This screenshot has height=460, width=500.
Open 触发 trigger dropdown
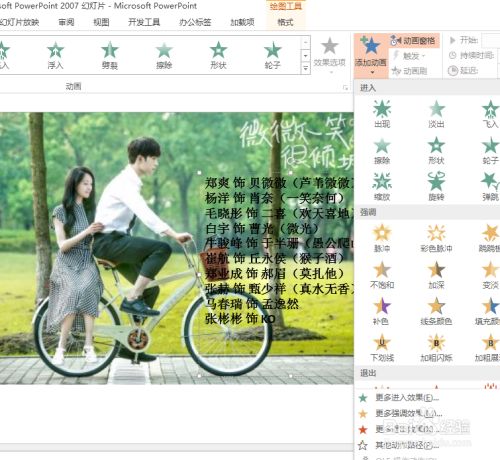410,56
